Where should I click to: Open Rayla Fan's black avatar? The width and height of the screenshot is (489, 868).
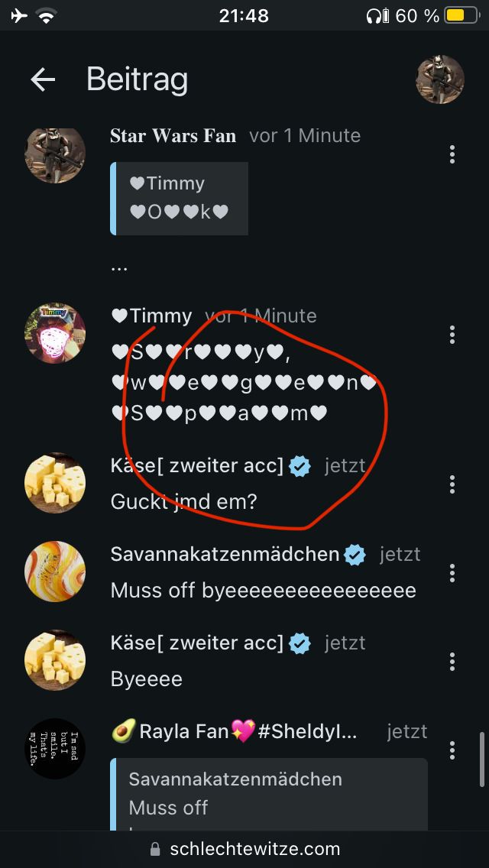click(55, 749)
